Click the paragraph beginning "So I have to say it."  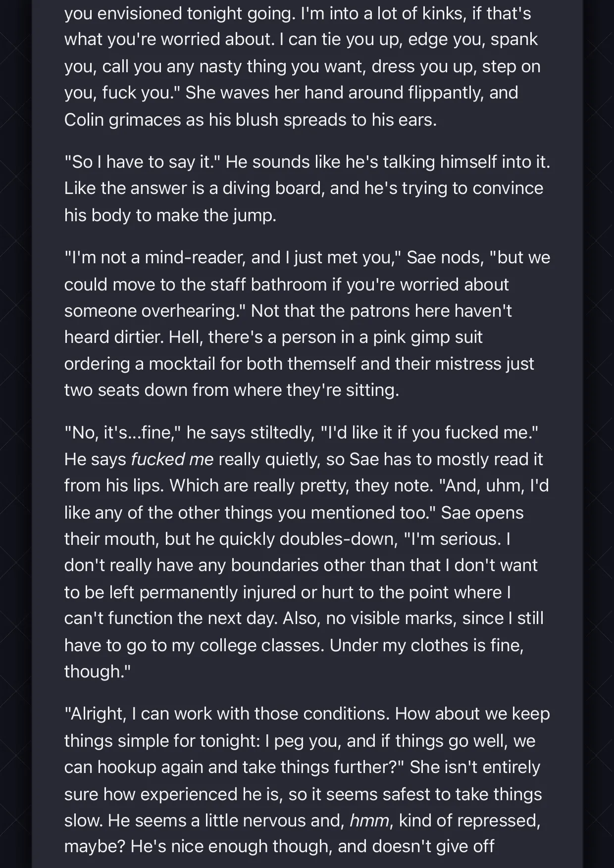pos(307,188)
